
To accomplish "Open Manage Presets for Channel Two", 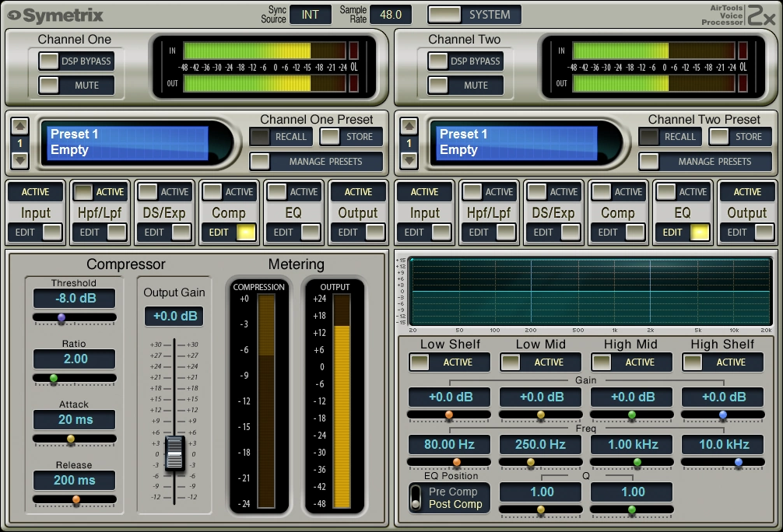I will 705,162.
